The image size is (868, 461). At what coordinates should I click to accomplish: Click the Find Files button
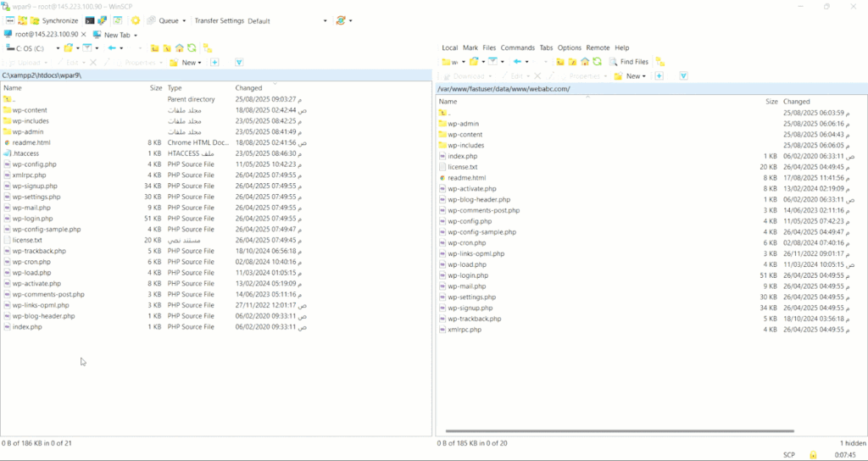point(628,62)
